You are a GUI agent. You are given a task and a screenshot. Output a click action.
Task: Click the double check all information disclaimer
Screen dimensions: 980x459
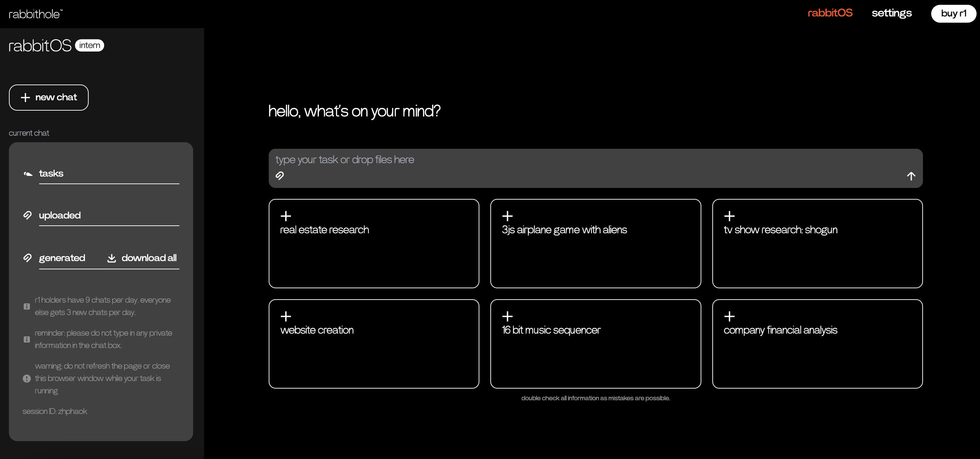pos(595,398)
